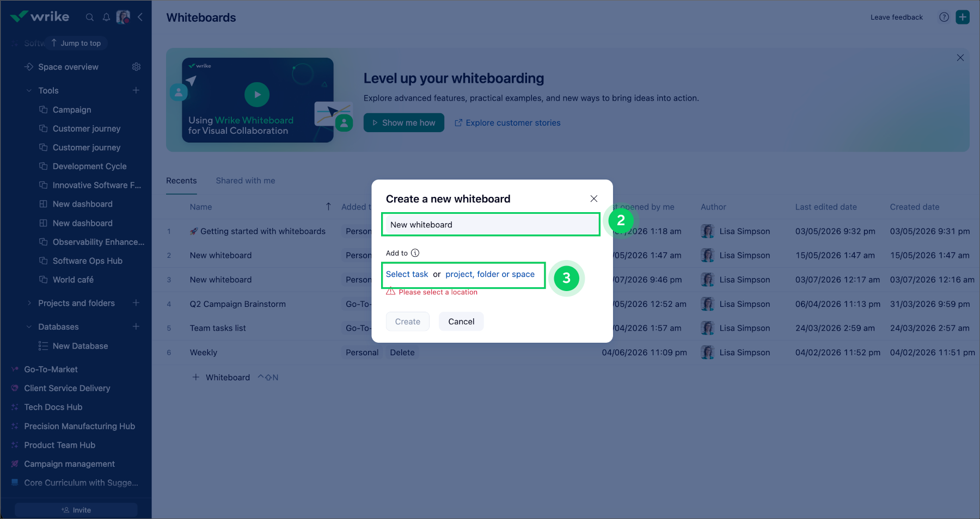Open Space overview
Screen dimensions: 980x519
click(68, 67)
